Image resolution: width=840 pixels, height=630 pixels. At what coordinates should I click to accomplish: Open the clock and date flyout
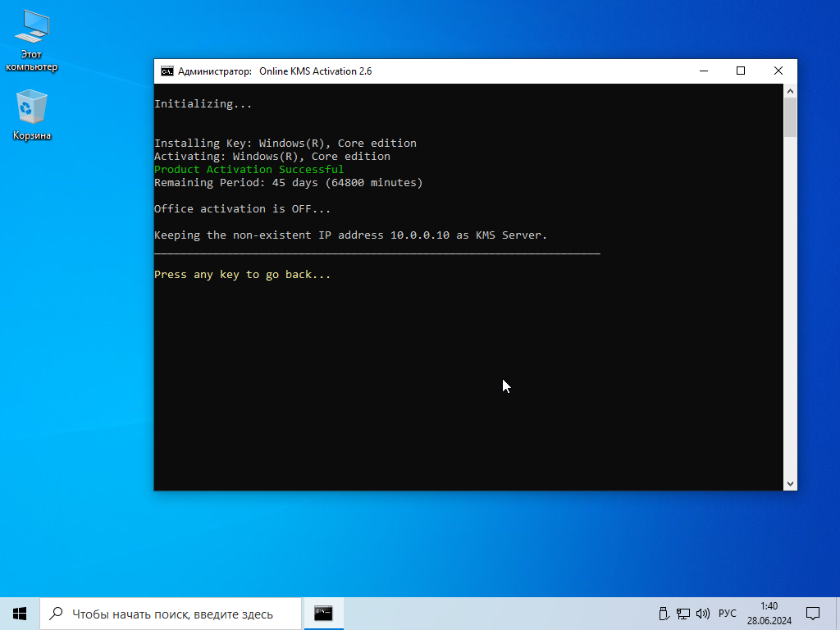(769, 614)
